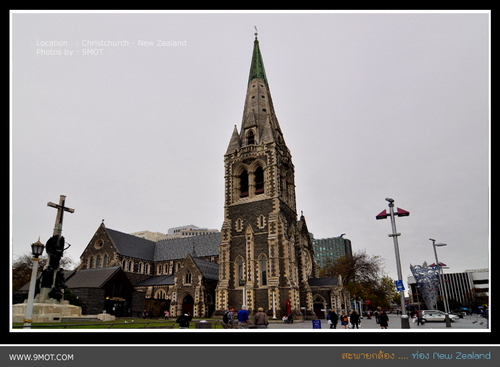Click the 'Location : Christchurch - New Zealand' caption
500x367 pixels.
pyautogui.click(x=111, y=43)
